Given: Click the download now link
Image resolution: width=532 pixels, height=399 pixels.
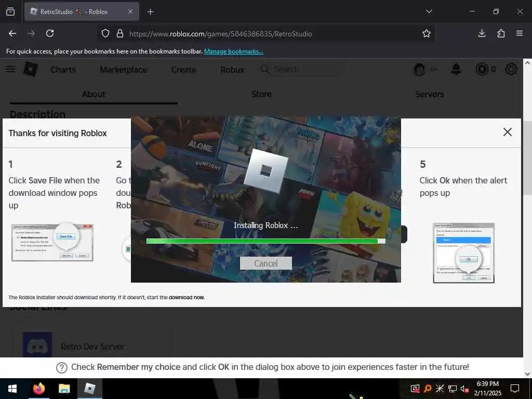Looking at the screenshot, I should pos(187,298).
